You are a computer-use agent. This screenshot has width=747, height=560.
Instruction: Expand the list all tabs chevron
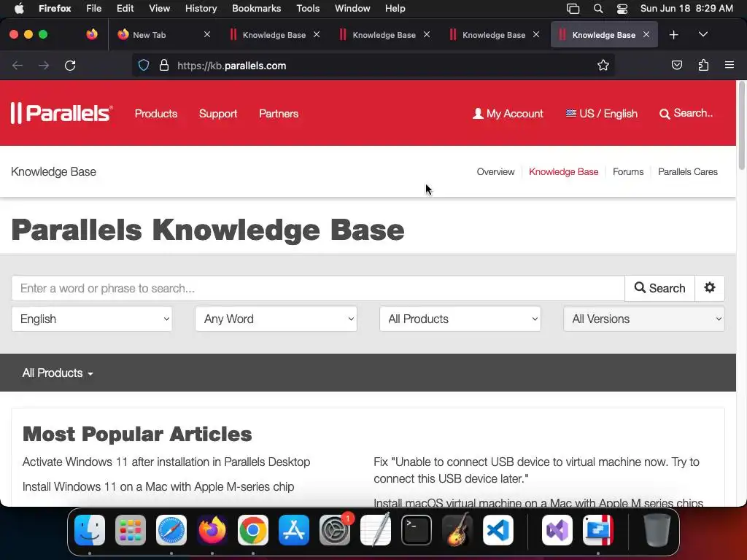703,34
